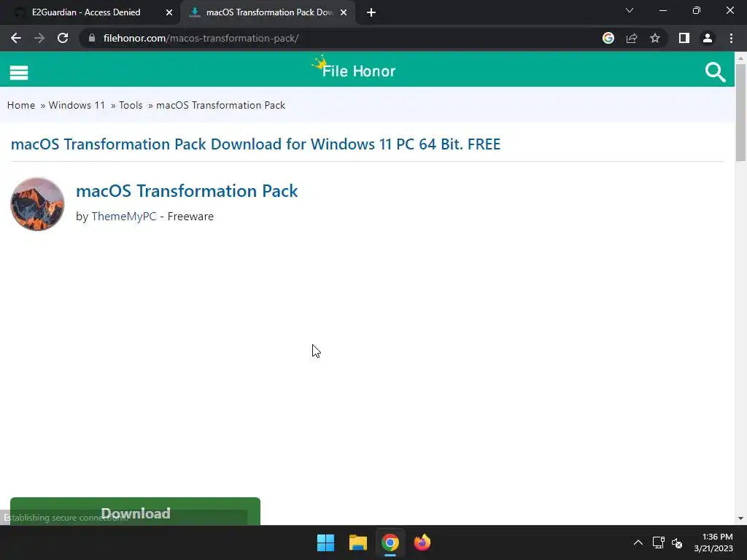Open File Explorer from taskbar
The image size is (747, 560).
pyautogui.click(x=357, y=542)
